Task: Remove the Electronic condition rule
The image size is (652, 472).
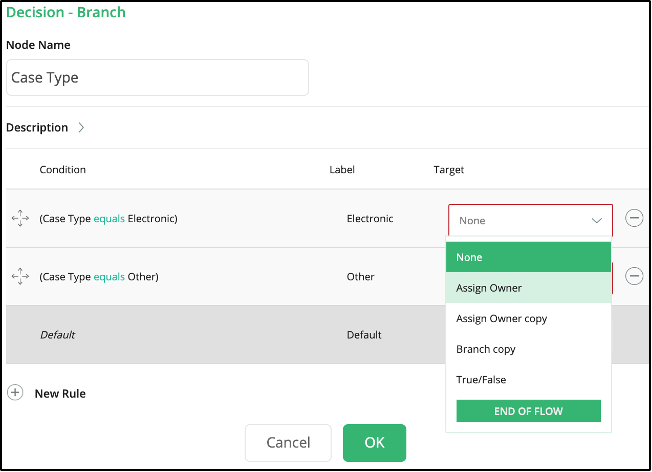Action: coord(634,218)
